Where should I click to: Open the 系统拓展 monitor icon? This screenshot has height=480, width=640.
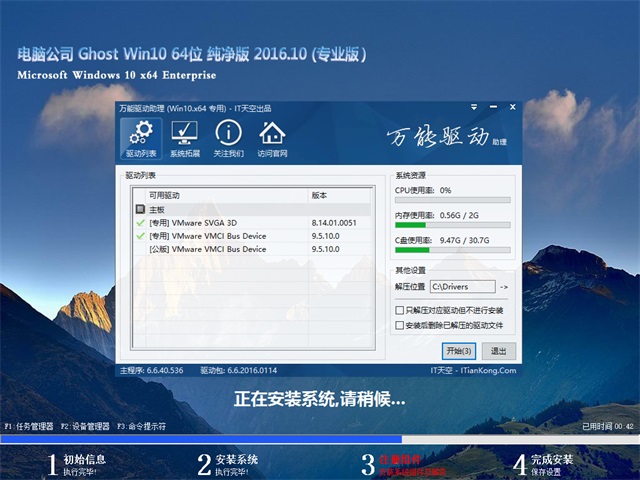[x=185, y=139]
